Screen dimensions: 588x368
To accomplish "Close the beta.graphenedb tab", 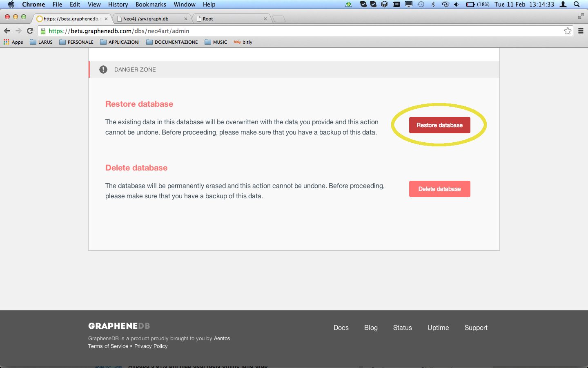I will click(x=106, y=19).
